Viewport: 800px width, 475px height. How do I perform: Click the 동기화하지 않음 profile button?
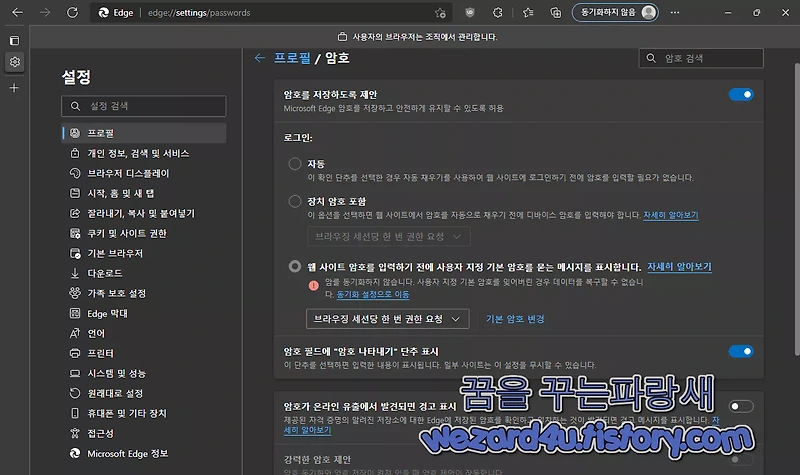tap(615, 12)
